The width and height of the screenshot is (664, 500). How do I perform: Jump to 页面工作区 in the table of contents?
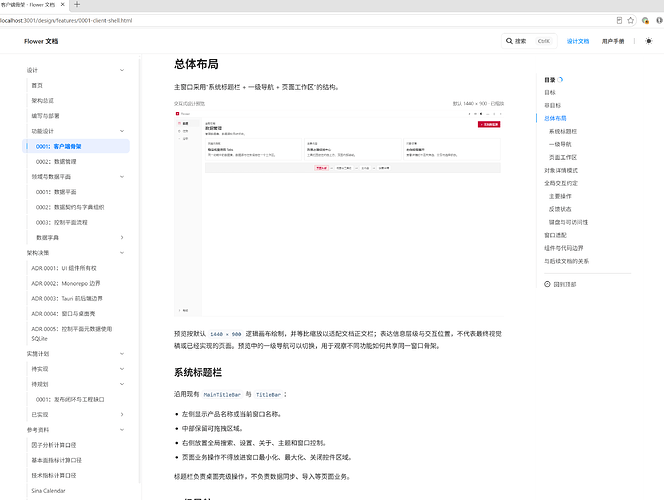point(563,157)
